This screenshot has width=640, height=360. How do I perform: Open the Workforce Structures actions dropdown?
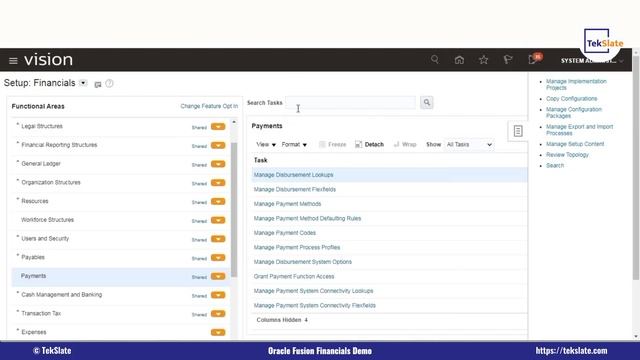click(218, 220)
